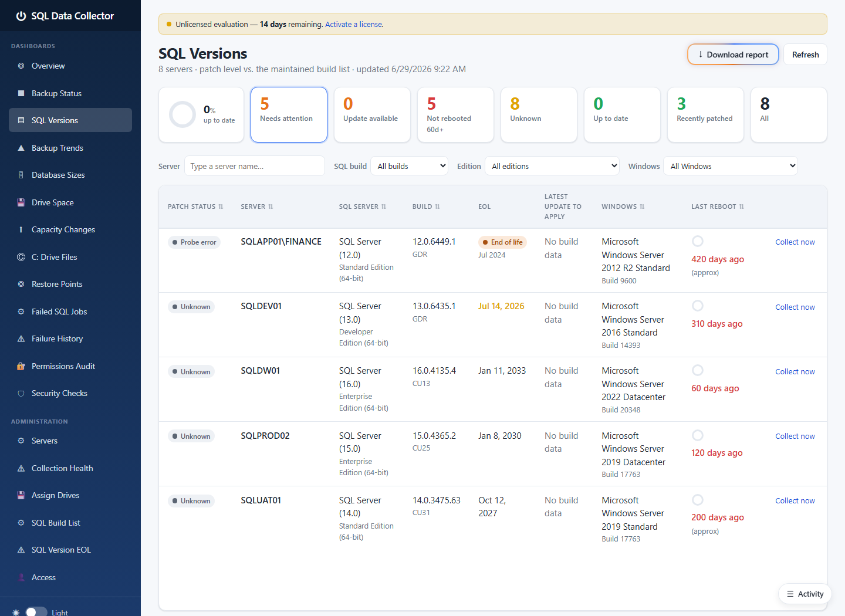
Task: Select the Not rebooted 60d+ filter card
Action: tap(455, 114)
